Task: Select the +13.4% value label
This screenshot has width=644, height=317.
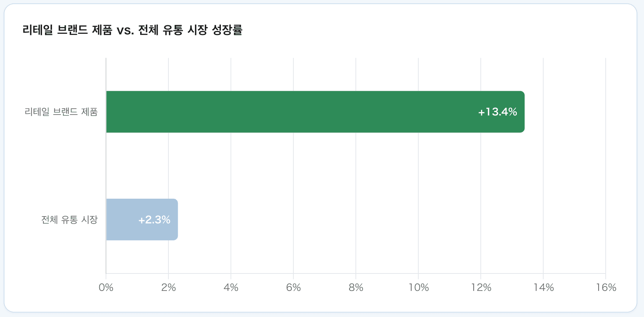Action: (x=498, y=112)
